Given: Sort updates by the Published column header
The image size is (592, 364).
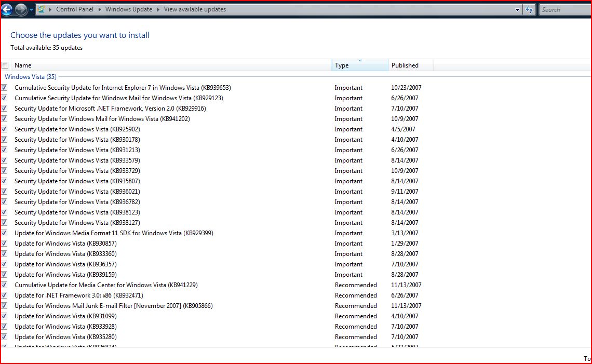Looking at the screenshot, I should coord(410,65).
